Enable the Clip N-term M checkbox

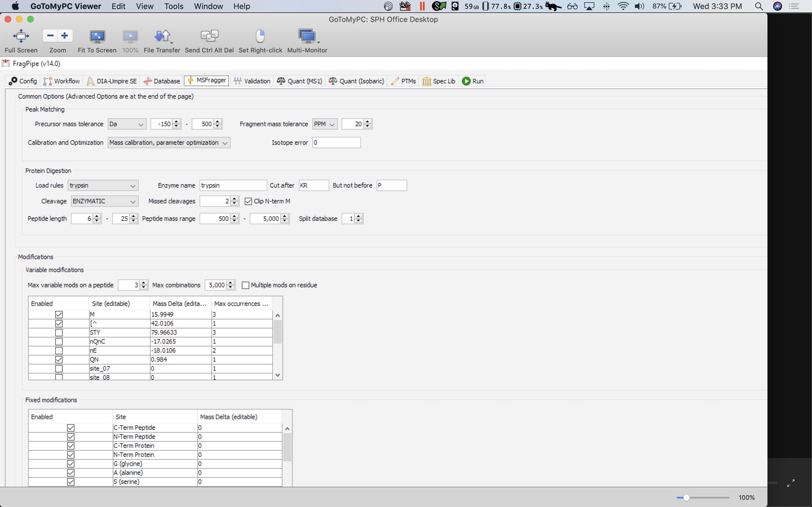(248, 201)
